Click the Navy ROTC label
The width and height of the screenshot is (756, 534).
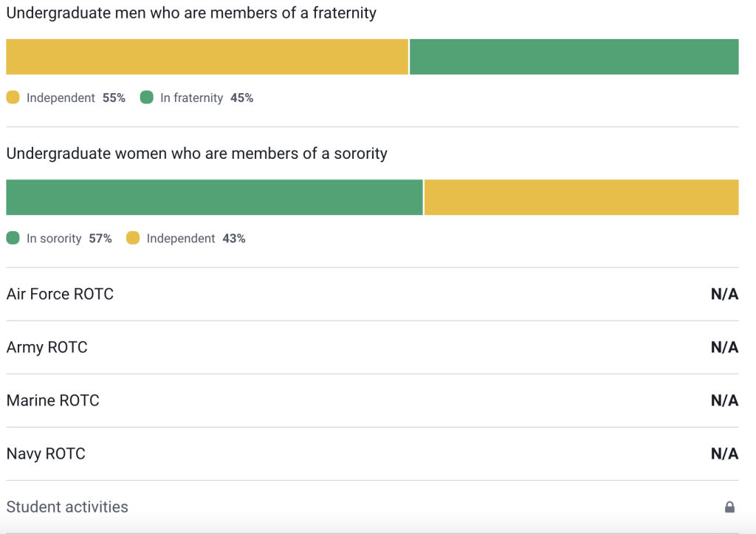(46, 453)
